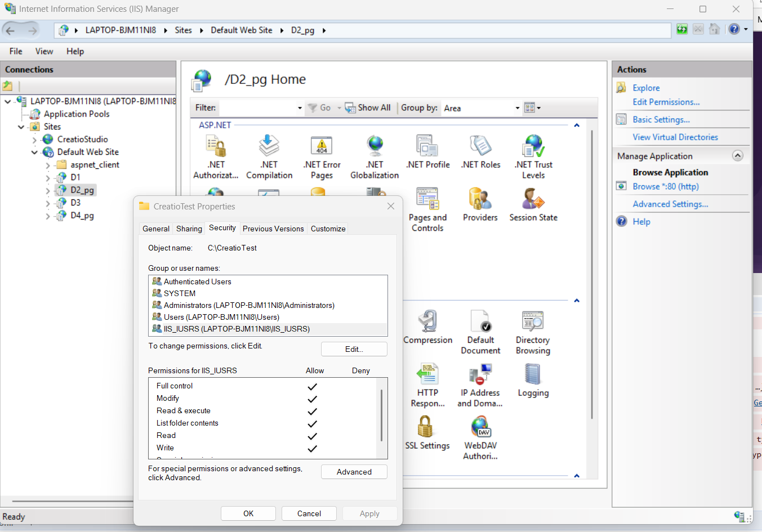Collapse the Sites tree node
The image size is (762, 532).
21,127
